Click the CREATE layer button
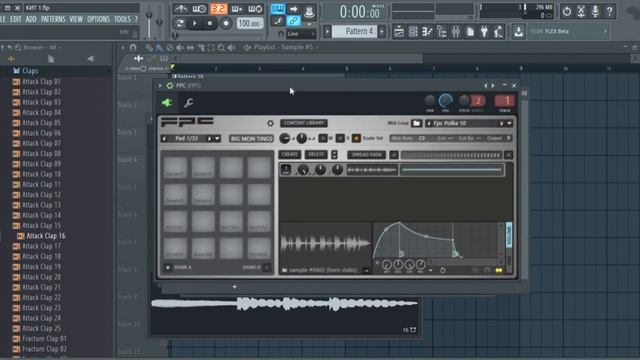The image size is (640, 360). click(x=290, y=154)
